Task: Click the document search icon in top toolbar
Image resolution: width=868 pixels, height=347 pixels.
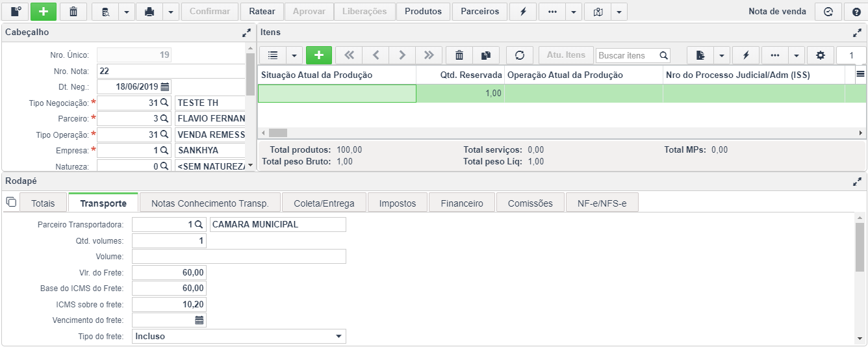Action: 105,12
